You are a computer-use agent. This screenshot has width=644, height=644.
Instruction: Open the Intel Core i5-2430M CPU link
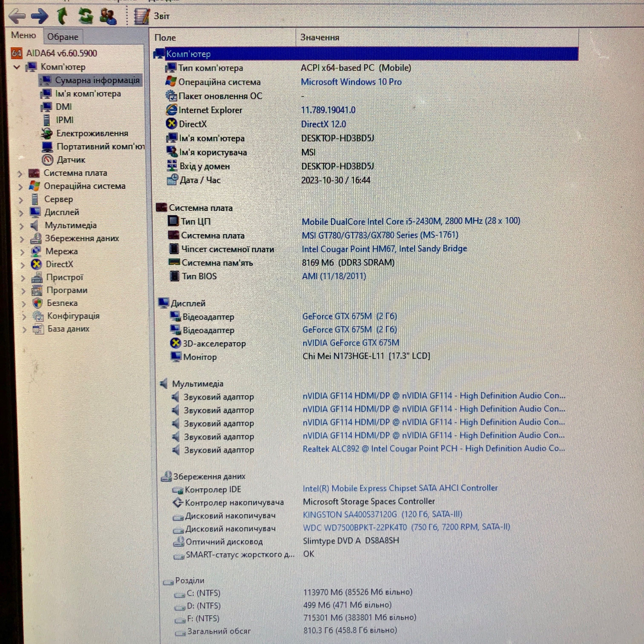(x=411, y=221)
